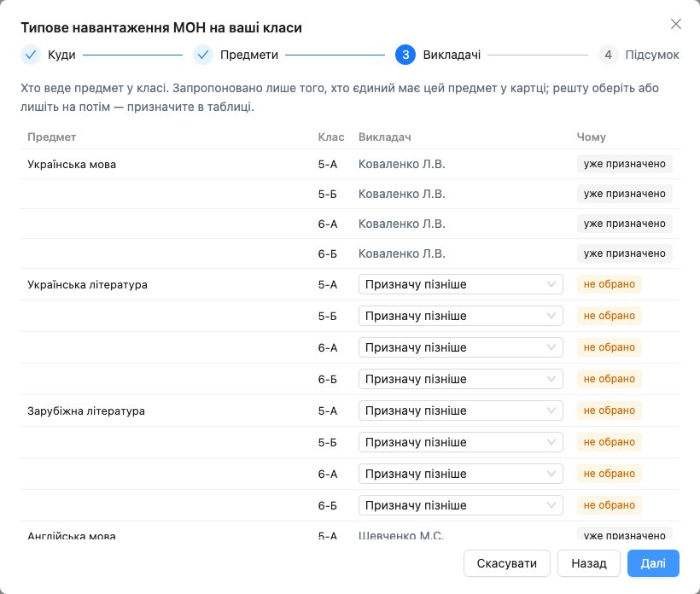Screen dimensions: 700x594
Task: Open teacher dropdown for Українська література 5-А
Action: point(461,284)
